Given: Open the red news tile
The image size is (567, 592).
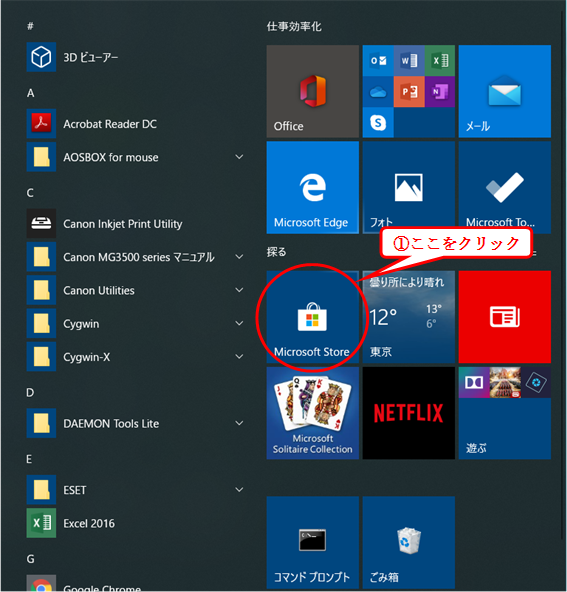Looking at the screenshot, I should (505, 317).
